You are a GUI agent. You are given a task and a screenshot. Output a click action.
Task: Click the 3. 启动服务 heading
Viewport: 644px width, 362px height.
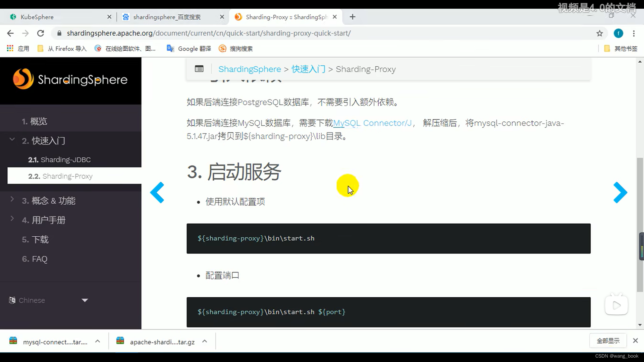pyautogui.click(x=234, y=172)
